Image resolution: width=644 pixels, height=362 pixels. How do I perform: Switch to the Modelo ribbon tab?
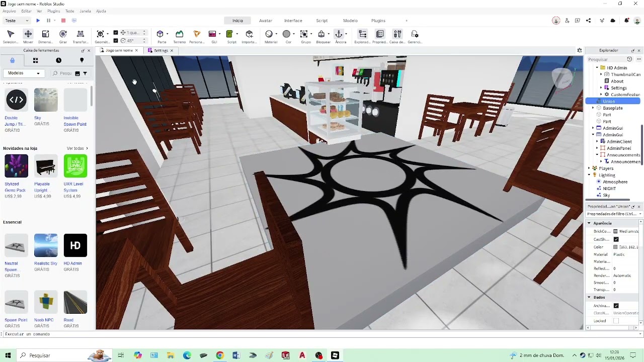tap(350, 21)
